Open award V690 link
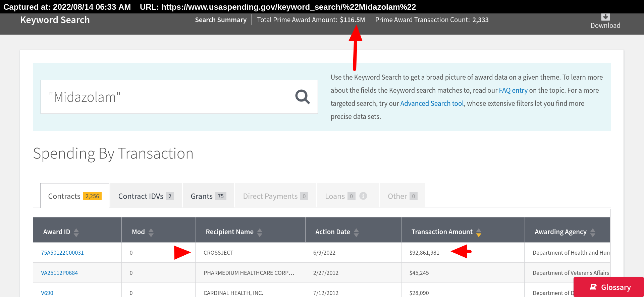The height and width of the screenshot is (297, 644). coord(47,293)
